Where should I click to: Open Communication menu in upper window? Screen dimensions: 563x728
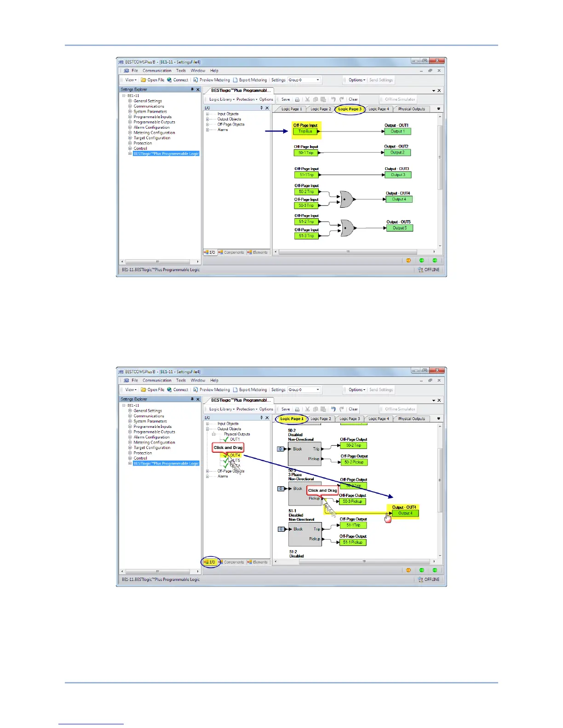(157, 71)
